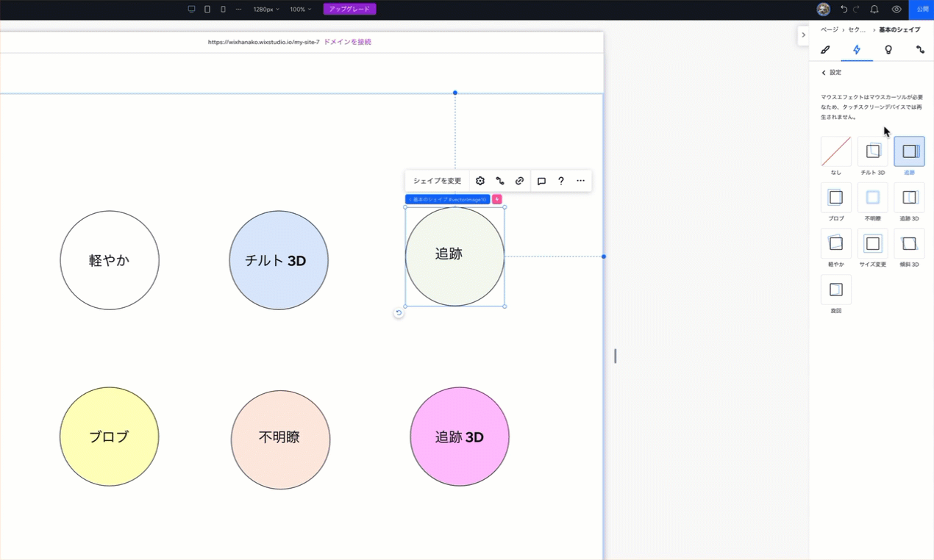
Task: Open shape settings gear in floating toolbar
Action: pyautogui.click(x=480, y=181)
